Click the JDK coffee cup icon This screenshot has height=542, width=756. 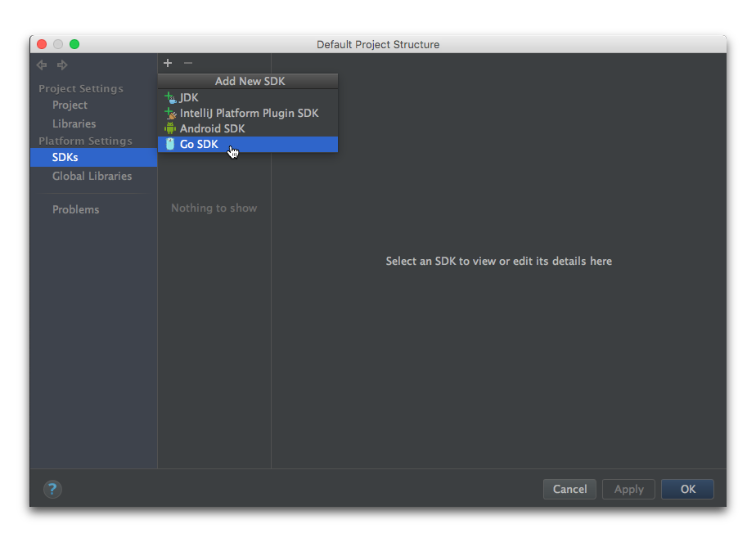pos(170,98)
